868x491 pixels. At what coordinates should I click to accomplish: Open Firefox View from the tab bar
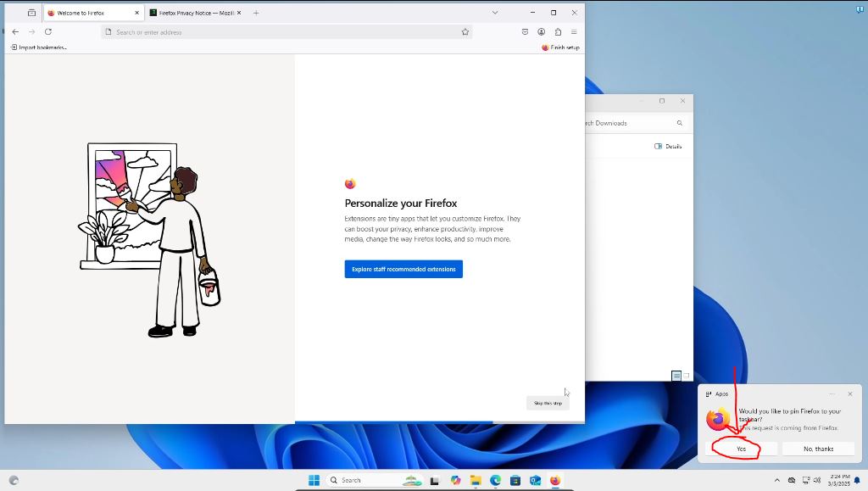click(x=31, y=13)
